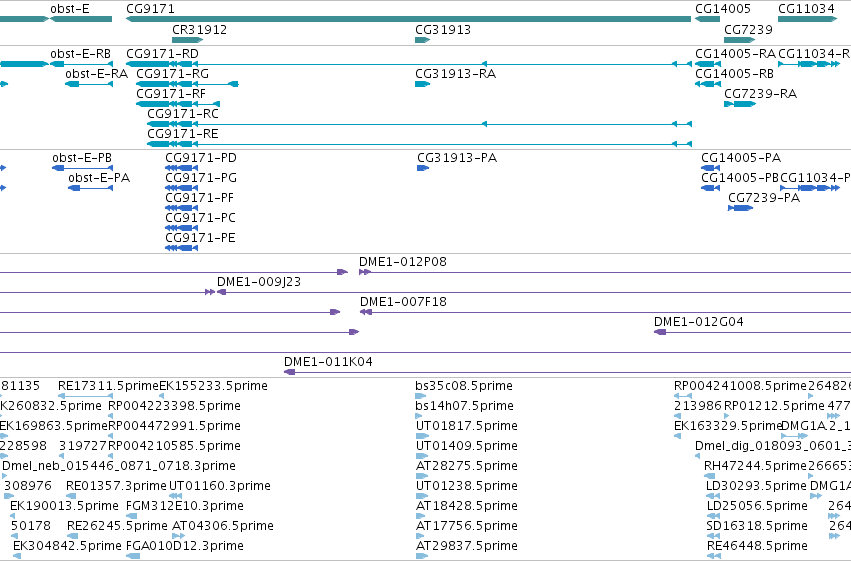Select the CG14005 gene label
Image resolution: width=851 pixels, height=561 pixels.
723,9
